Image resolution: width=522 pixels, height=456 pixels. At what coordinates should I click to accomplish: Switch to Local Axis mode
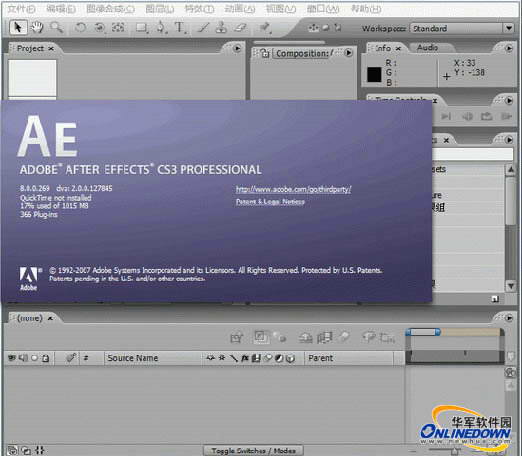313,28
